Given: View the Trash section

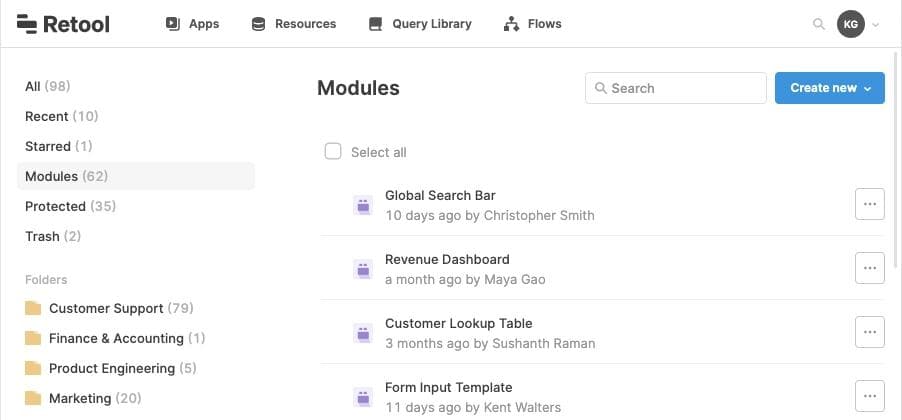Looking at the screenshot, I should coord(42,236).
